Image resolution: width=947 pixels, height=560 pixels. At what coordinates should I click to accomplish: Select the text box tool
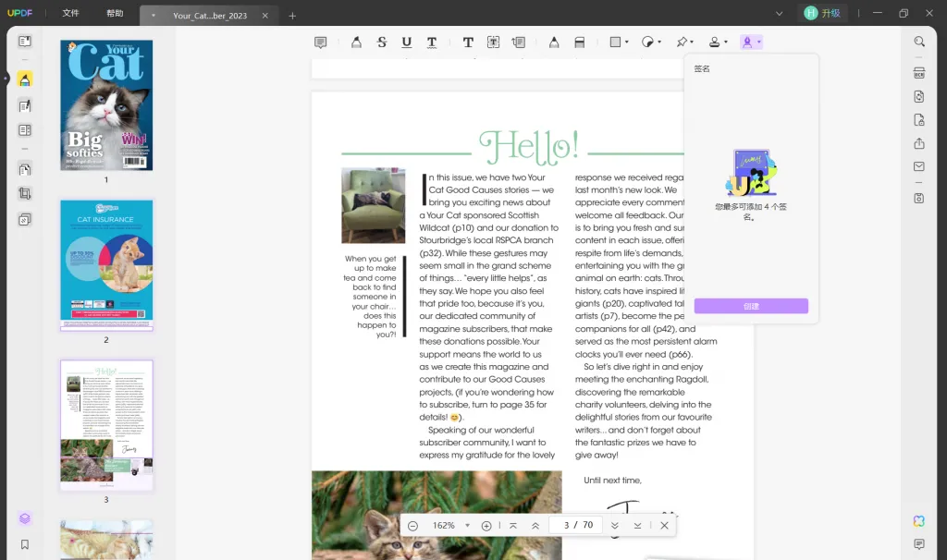point(494,43)
